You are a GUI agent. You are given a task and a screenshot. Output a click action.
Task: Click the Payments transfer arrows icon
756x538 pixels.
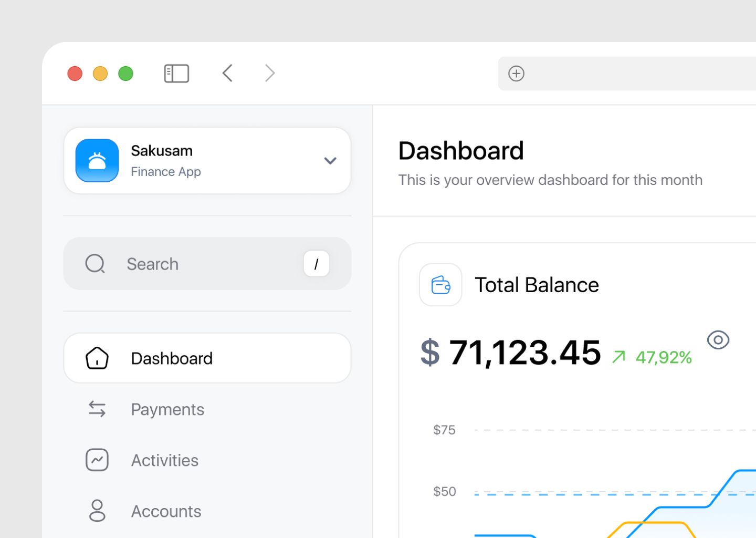click(x=97, y=409)
